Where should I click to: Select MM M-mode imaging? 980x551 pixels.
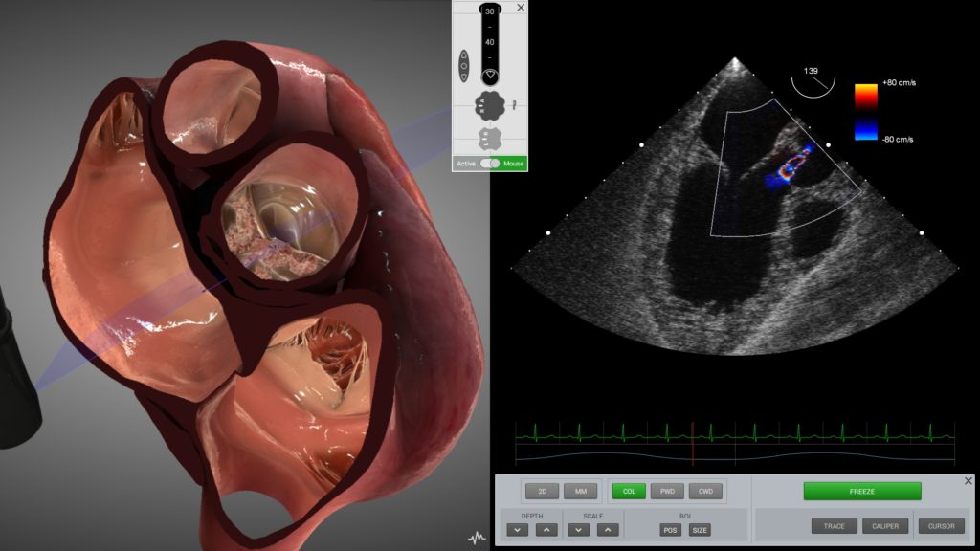pyautogui.click(x=580, y=492)
